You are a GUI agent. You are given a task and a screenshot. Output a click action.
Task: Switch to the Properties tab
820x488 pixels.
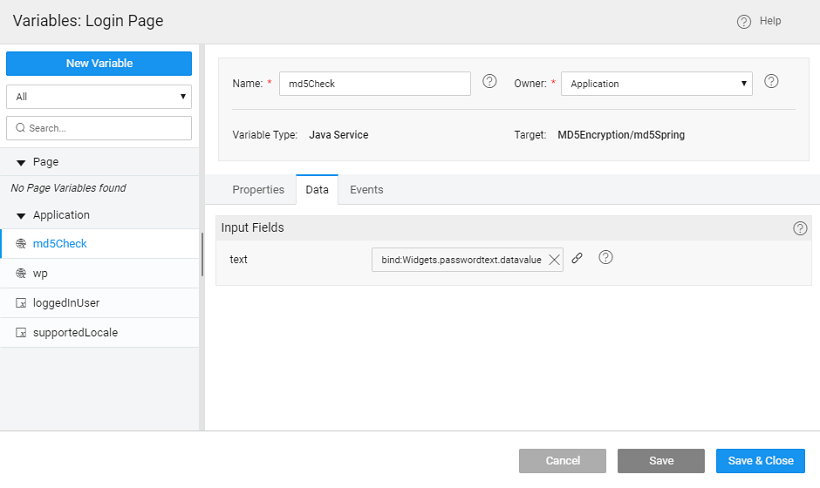(x=258, y=190)
